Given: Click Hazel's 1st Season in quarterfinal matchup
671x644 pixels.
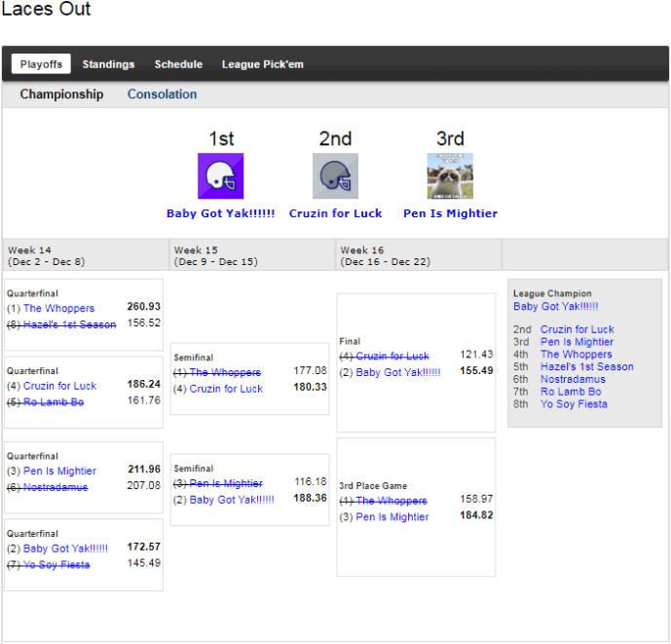Looking at the screenshot, I should [68, 324].
